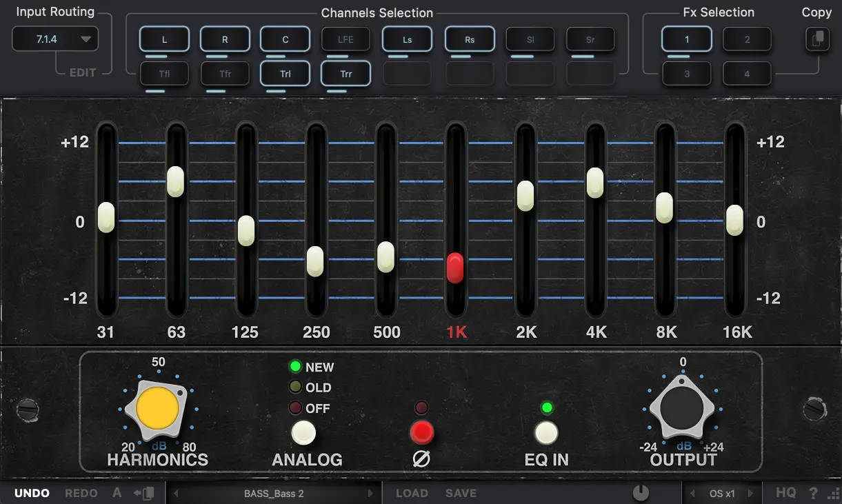Click the 500 Hz band slider handle
842x504 pixels.
pos(385,257)
